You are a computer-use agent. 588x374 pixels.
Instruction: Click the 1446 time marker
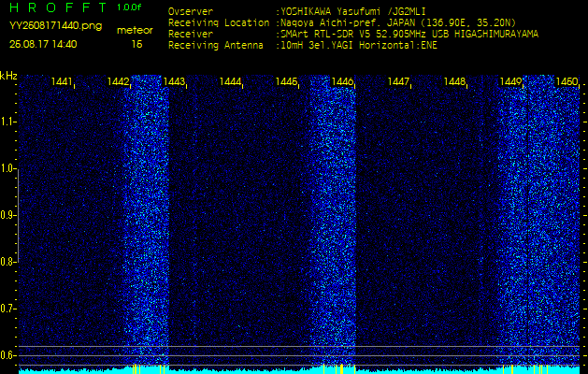click(342, 81)
